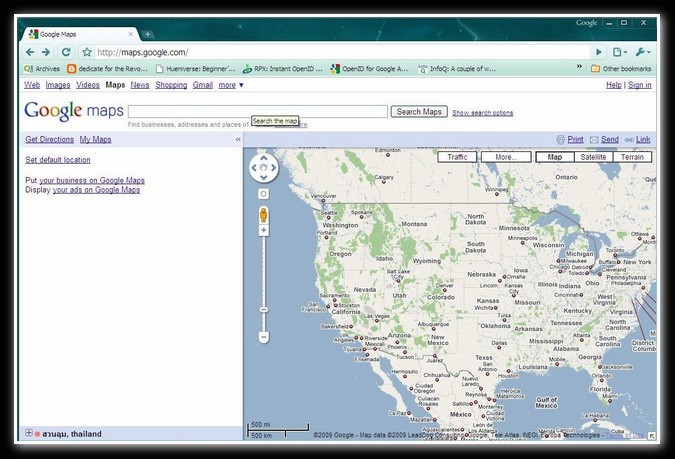Toggle the Traffic layer
Image resolution: width=675 pixels, height=459 pixels.
tap(457, 157)
